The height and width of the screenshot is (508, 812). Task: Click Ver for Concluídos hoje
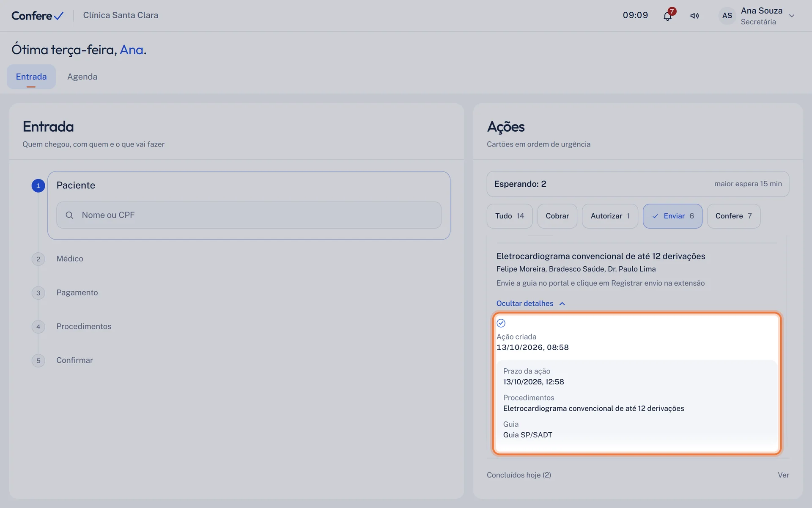pos(783,475)
